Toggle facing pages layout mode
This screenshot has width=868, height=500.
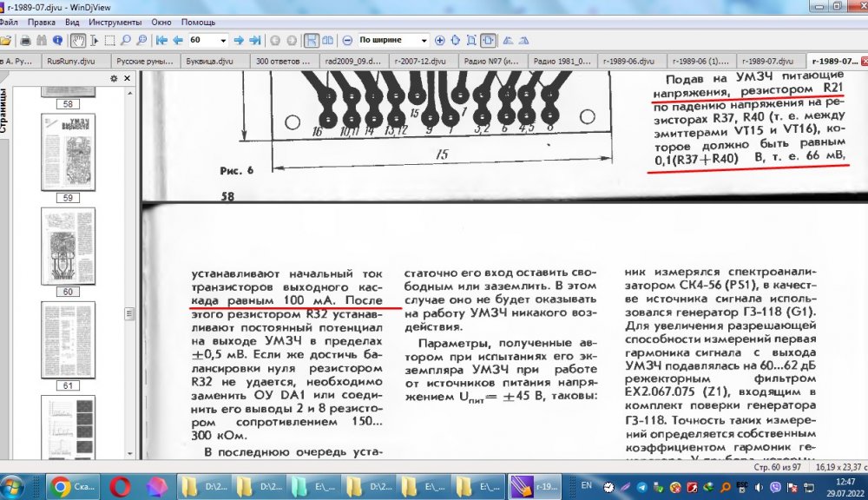328,41
